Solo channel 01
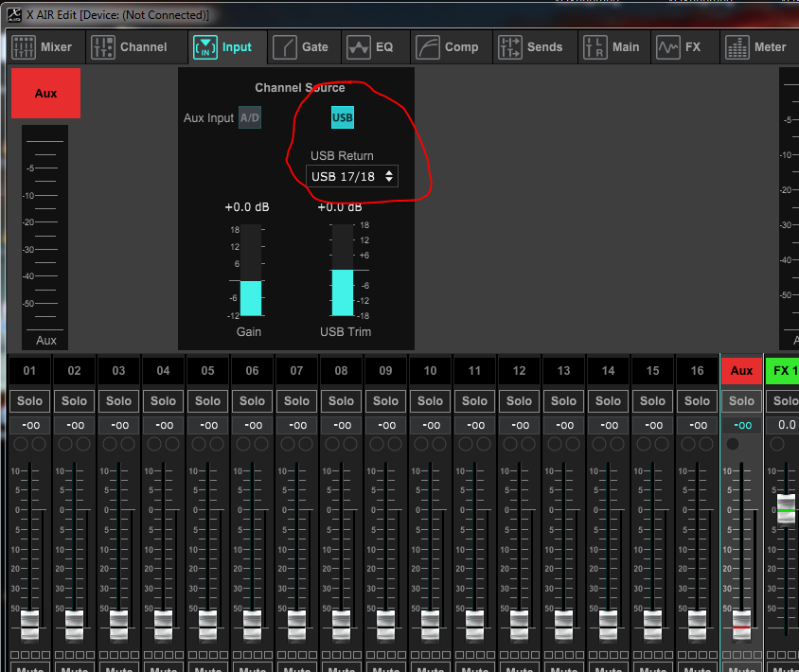Viewport: 799px width, 672px height. 29,401
